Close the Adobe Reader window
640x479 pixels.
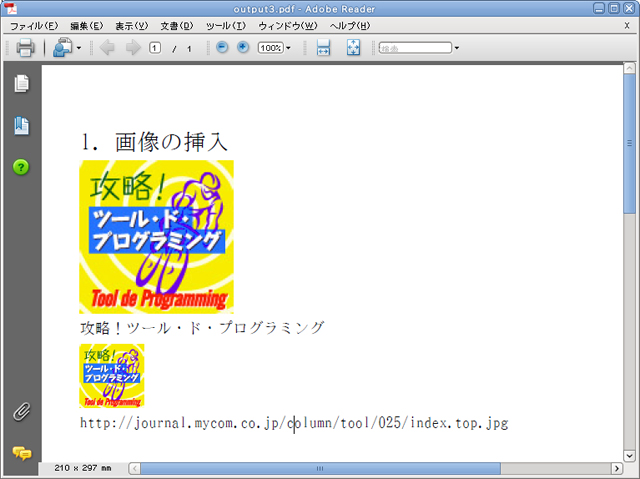tap(629, 8)
